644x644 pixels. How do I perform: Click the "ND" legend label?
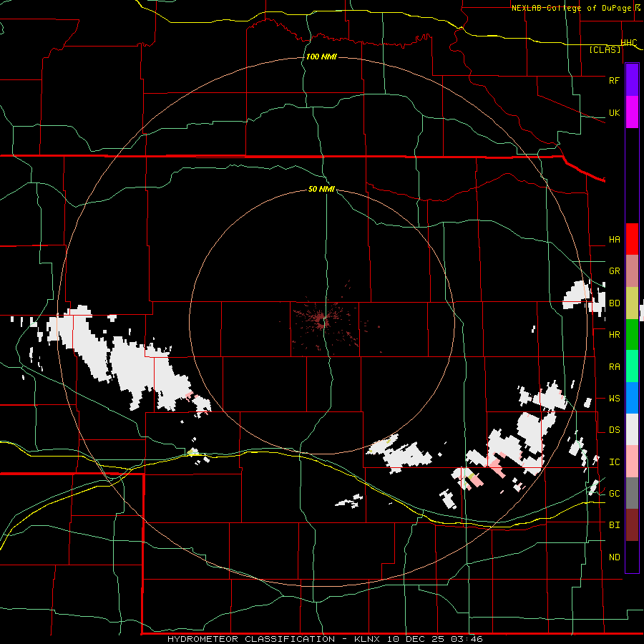click(614, 557)
